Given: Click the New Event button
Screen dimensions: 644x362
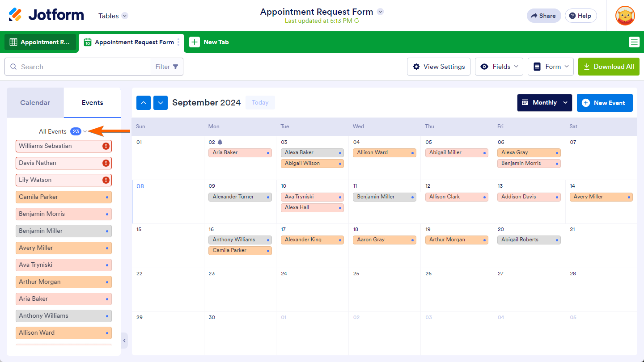Looking at the screenshot, I should tap(604, 103).
